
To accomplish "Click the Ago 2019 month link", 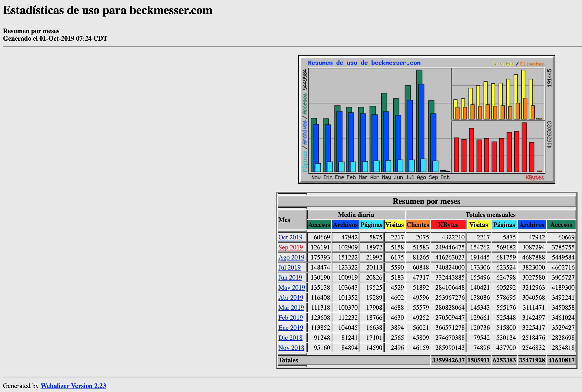I will pyautogui.click(x=291, y=257).
